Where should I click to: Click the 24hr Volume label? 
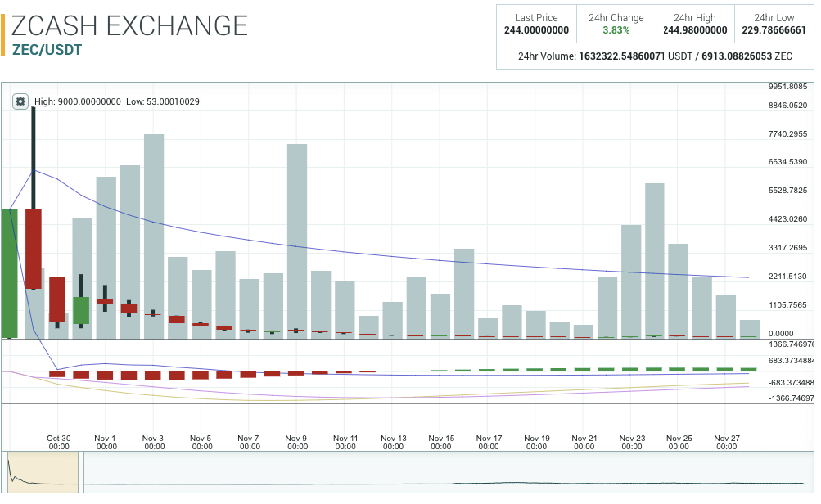(x=547, y=56)
